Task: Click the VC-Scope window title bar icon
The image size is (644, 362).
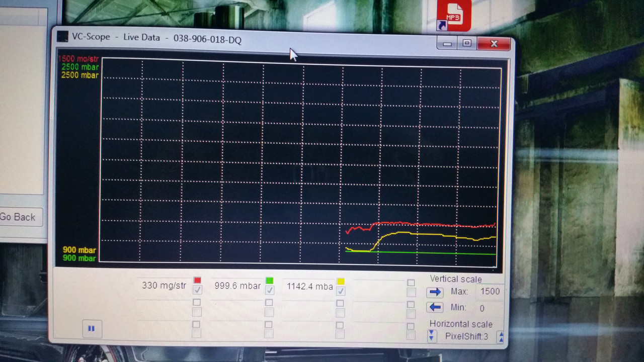Action: pyautogui.click(x=62, y=36)
